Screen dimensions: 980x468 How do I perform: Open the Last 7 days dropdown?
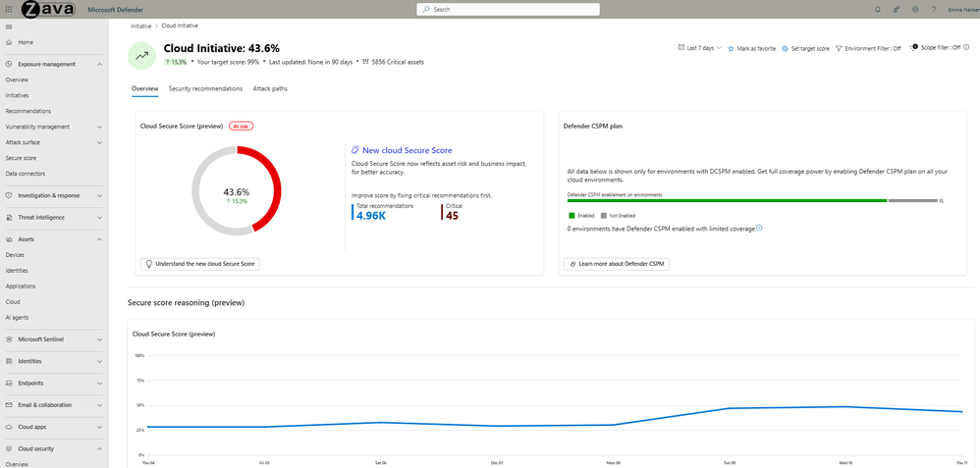click(700, 48)
